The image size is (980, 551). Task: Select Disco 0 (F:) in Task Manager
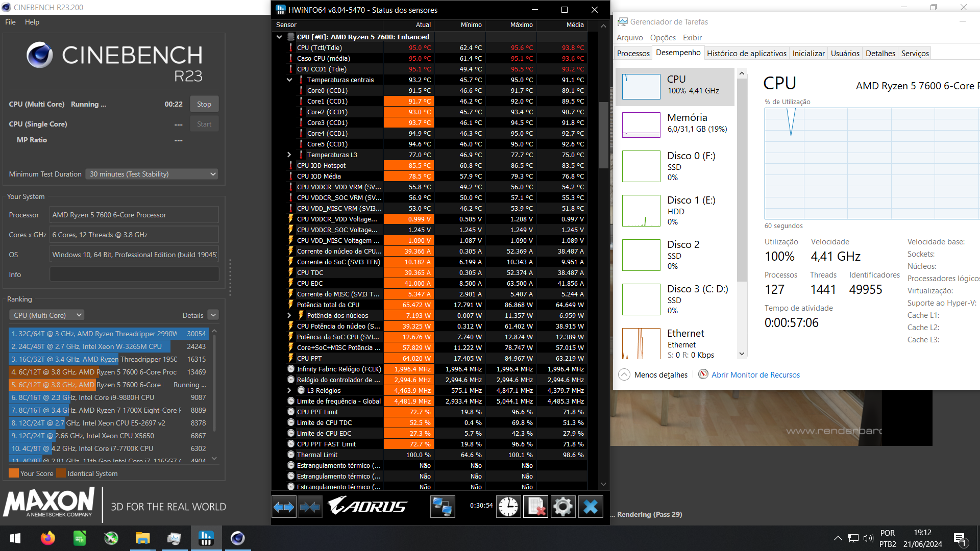click(x=675, y=166)
